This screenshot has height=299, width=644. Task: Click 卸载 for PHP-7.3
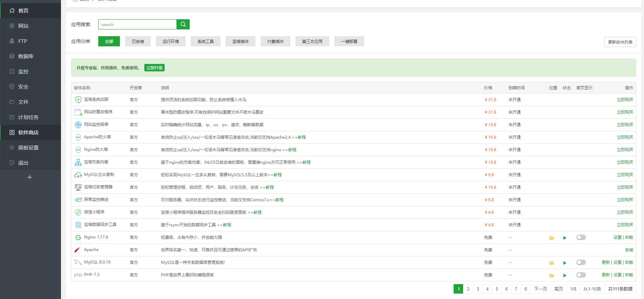coord(629,275)
